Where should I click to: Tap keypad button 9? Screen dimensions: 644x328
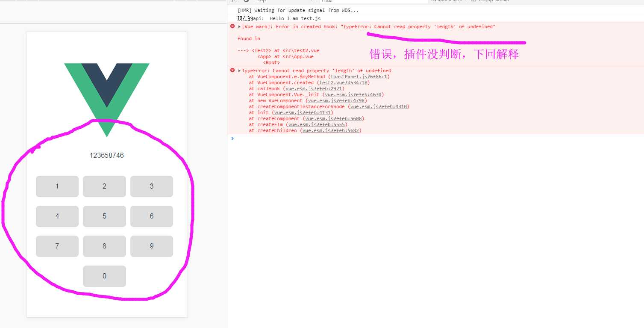click(x=152, y=246)
